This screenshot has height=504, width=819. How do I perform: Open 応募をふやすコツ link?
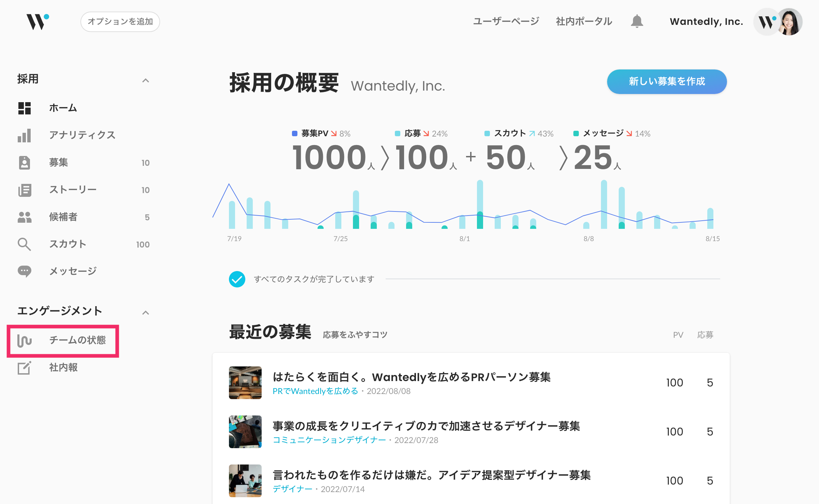click(x=355, y=335)
